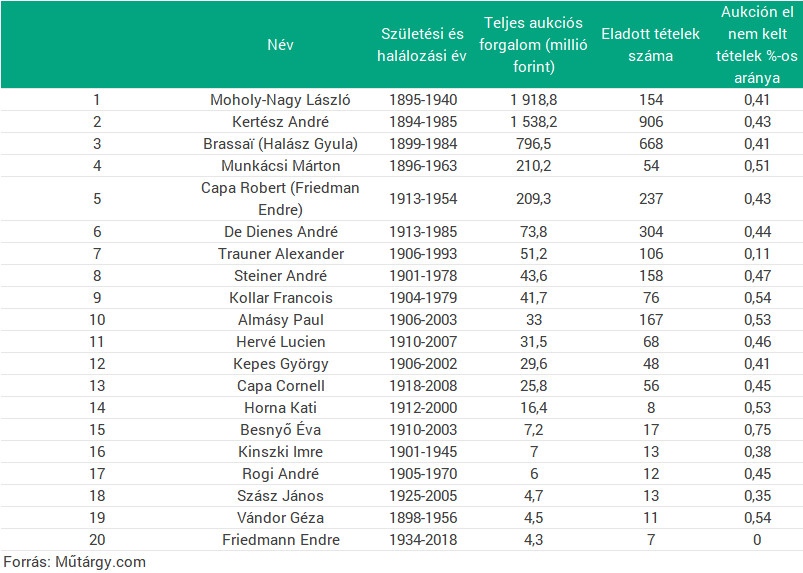
Task: Select the Születési és halálozási év header
Action: click(421, 45)
